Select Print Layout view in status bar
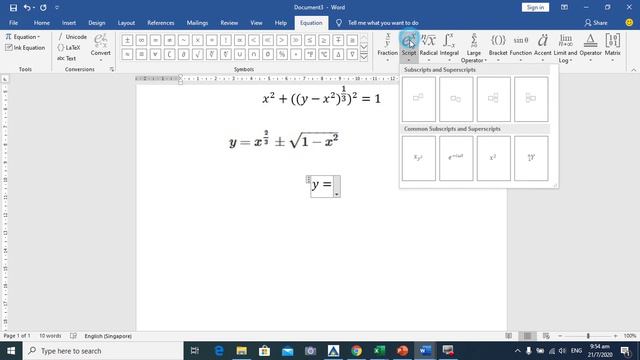Screen dimensions: 640x360 pos(527,336)
